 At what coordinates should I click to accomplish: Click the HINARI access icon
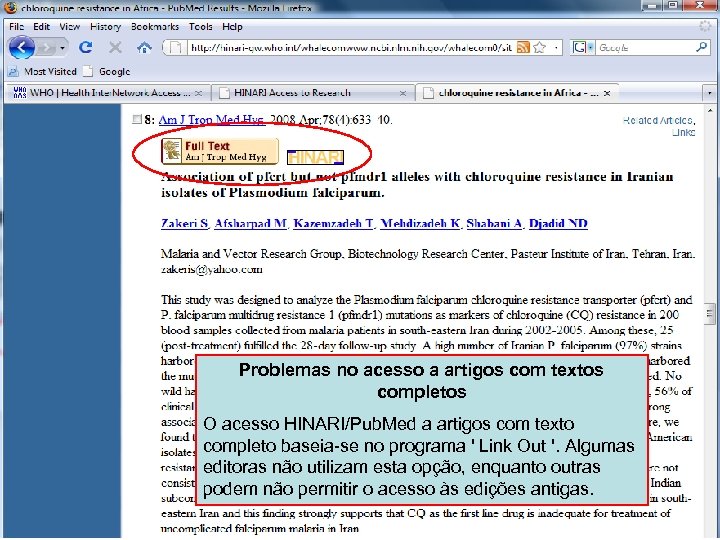[x=315, y=157]
